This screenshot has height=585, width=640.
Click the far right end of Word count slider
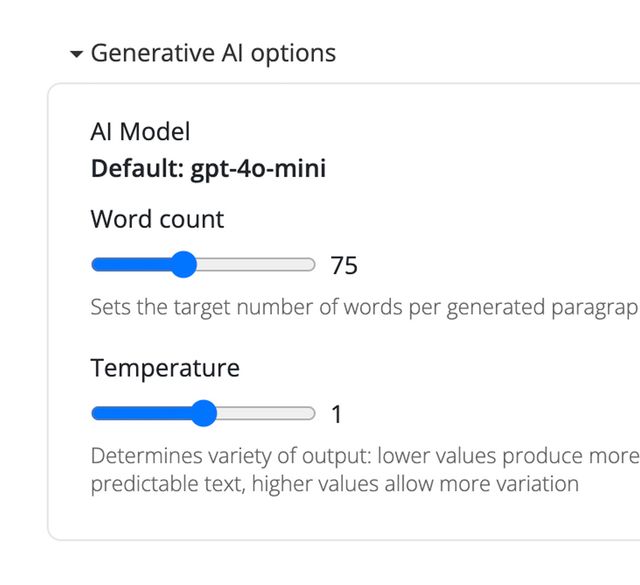click(313, 265)
